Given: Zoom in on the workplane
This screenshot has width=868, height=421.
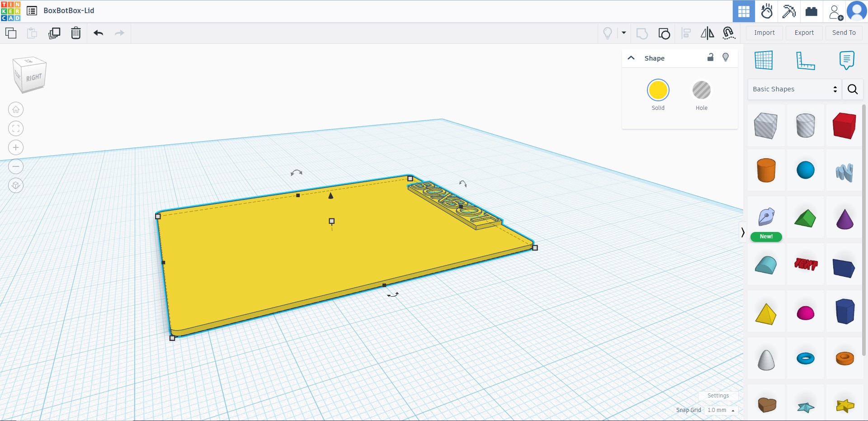Looking at the screenshot, I should click(x=16, y=147).
